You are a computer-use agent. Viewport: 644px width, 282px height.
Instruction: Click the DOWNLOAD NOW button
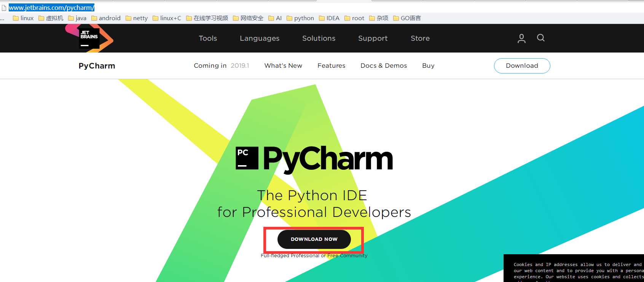[314, 239]
